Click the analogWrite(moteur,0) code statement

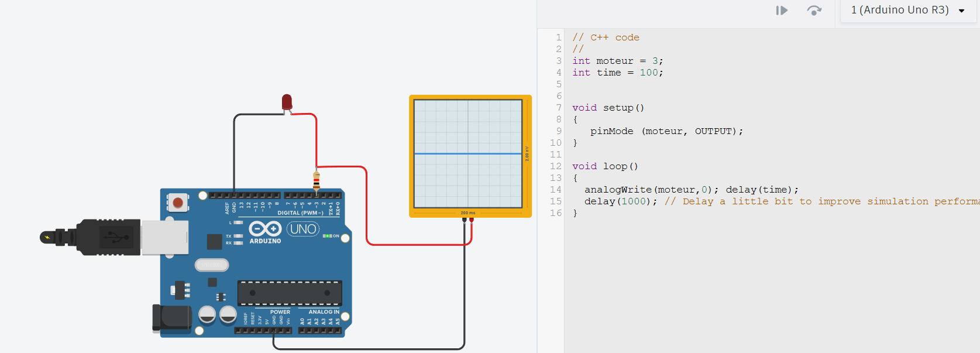pos(648,190)
